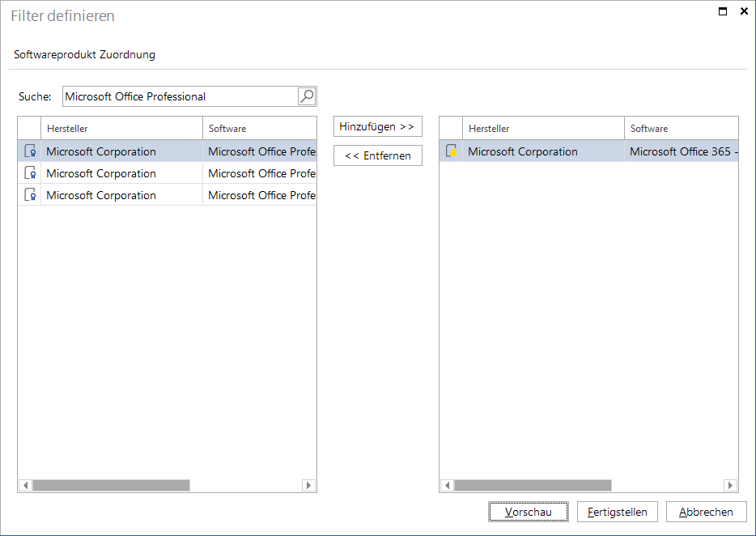Click left list scroll-right arrow
The height and width of the screenshot is (536, 756).
[308, 485]
